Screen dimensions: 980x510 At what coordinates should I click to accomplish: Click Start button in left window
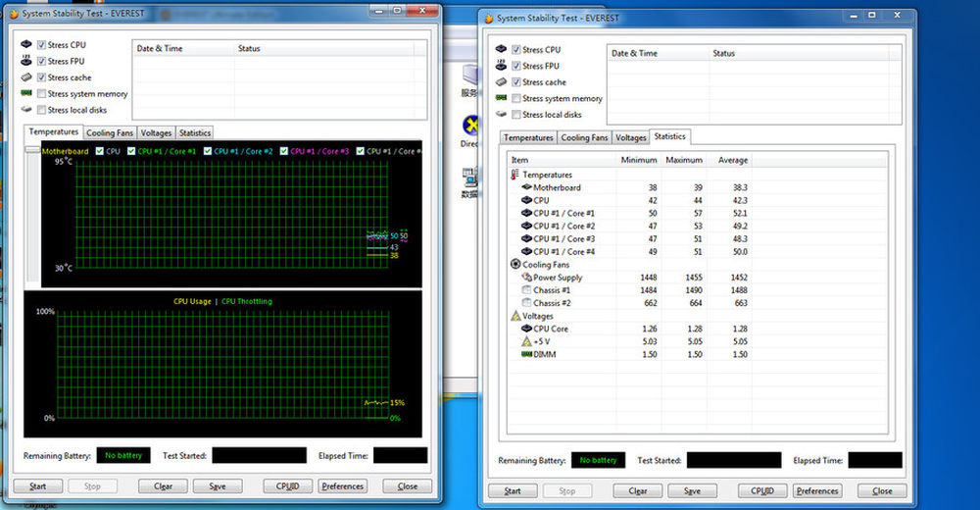[38, 486]
